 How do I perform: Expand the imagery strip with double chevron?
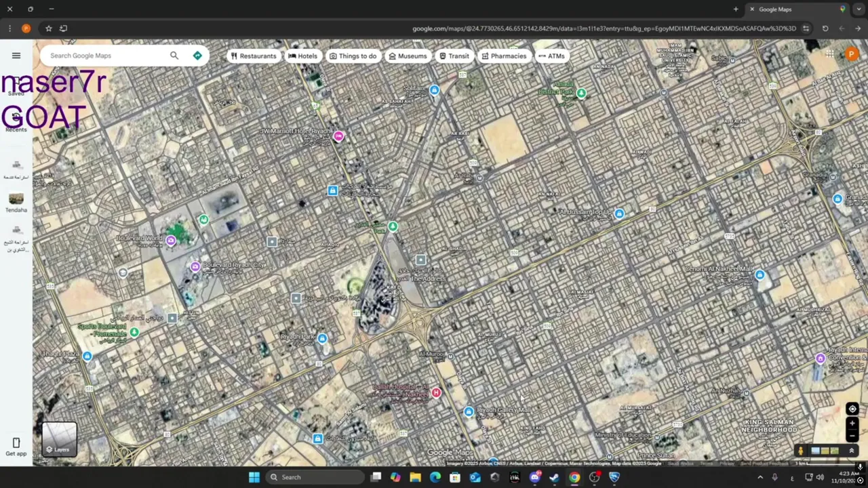851,451
